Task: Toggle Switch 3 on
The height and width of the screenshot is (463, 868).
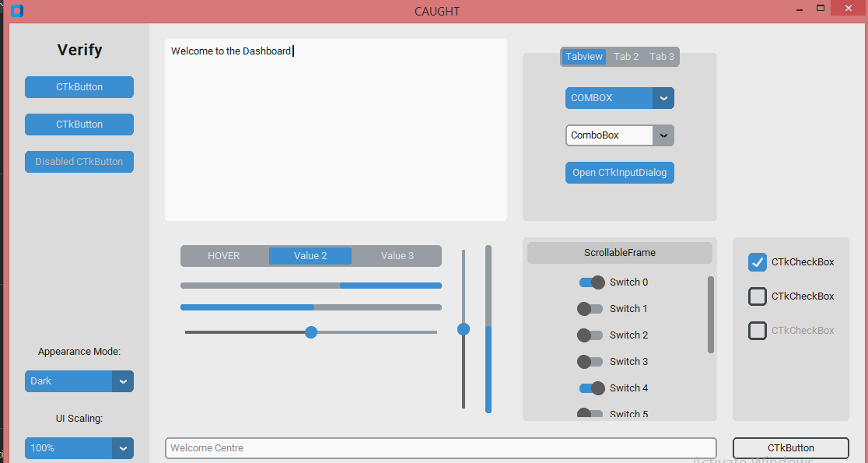Action: pyautogui.click(x=590, y=361)
